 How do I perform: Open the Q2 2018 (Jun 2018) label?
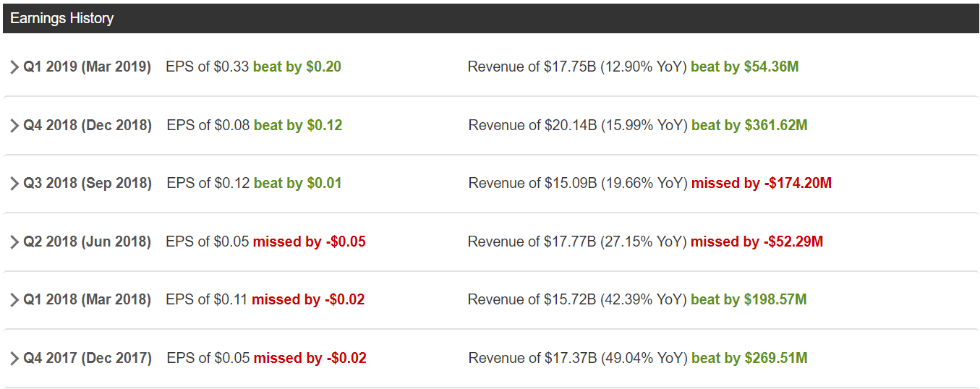coord(87,242)
